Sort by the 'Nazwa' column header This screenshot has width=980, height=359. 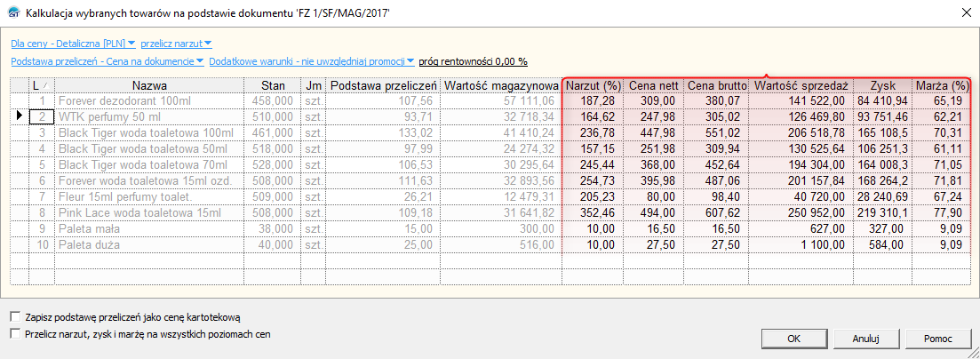coord(149,85)
